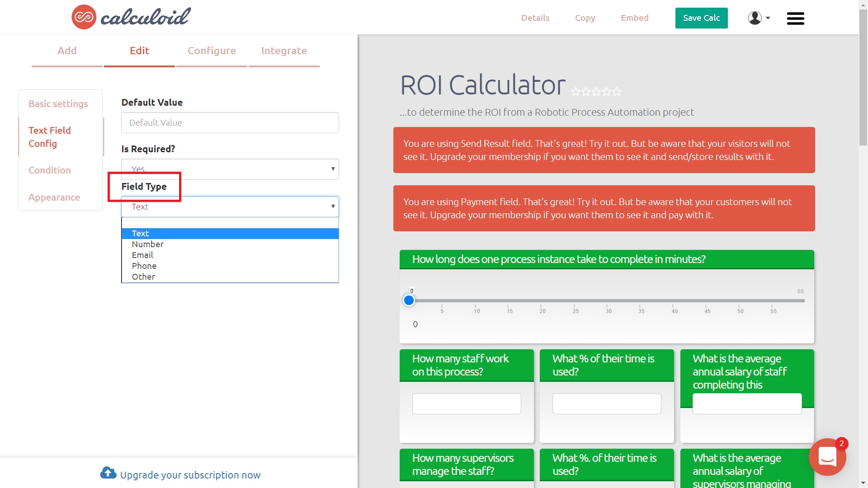Viewport: 868px width, 488px height.
Task: Toggle the Is Required setting to Yes
Action: coord(230,169)
